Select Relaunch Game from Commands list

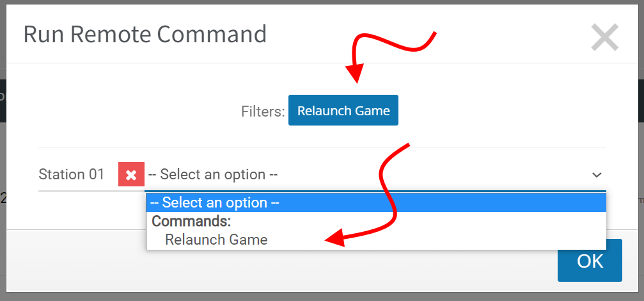pos(216,240)
